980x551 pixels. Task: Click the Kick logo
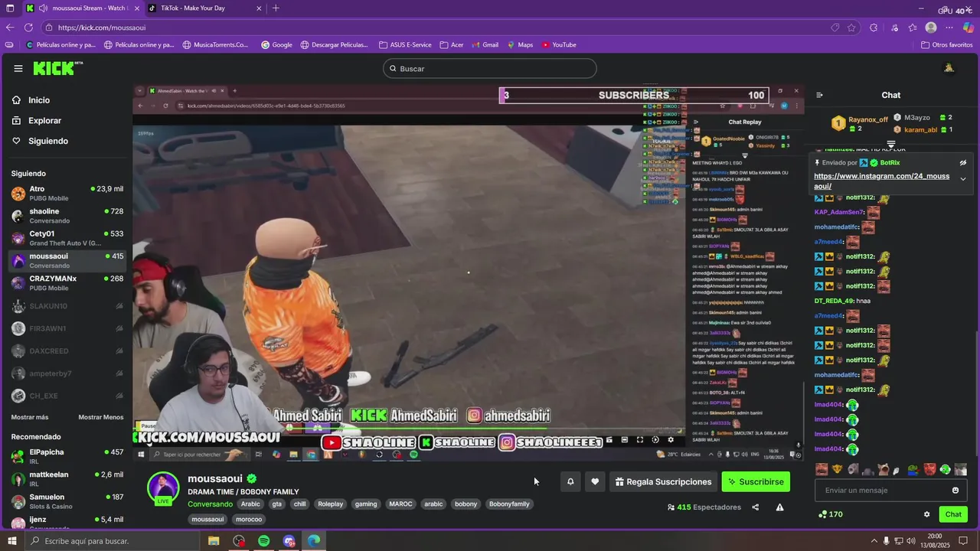coord(57,69)
